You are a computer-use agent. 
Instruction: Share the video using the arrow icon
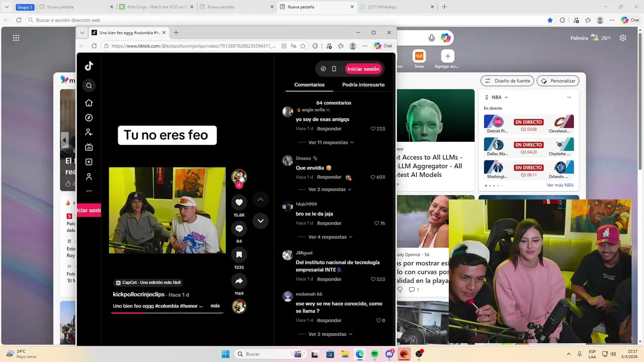pos(239,281)
